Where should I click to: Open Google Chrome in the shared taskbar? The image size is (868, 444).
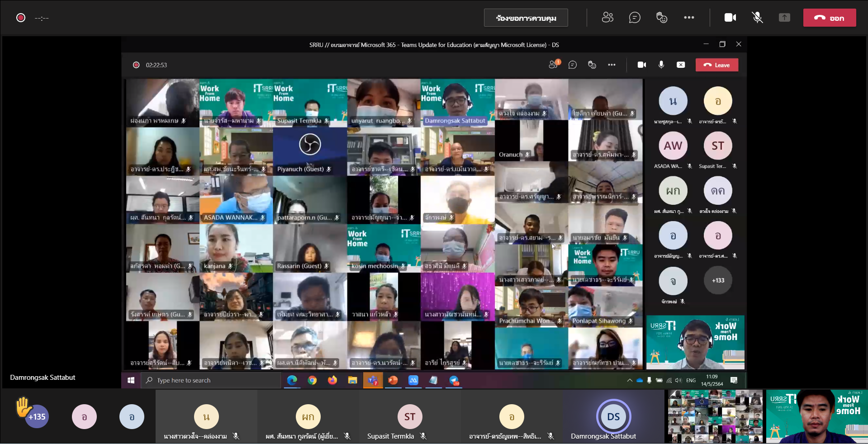coord(312,380)
